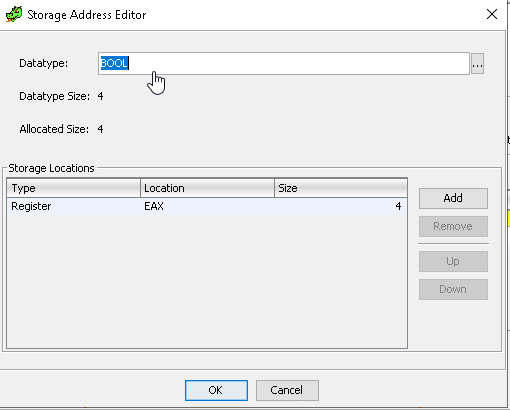The width and height of the screenshot is (510, 410).
Task: Click the Datatype Size label
Action: 54,97
